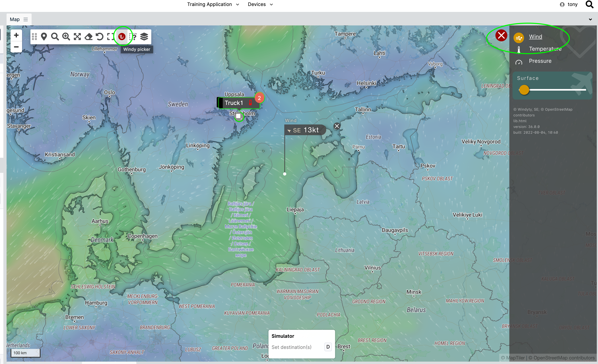This screenshot has width=598, height=364.
Task: Click the Pskov city label
Action: [x=428, y=166]
